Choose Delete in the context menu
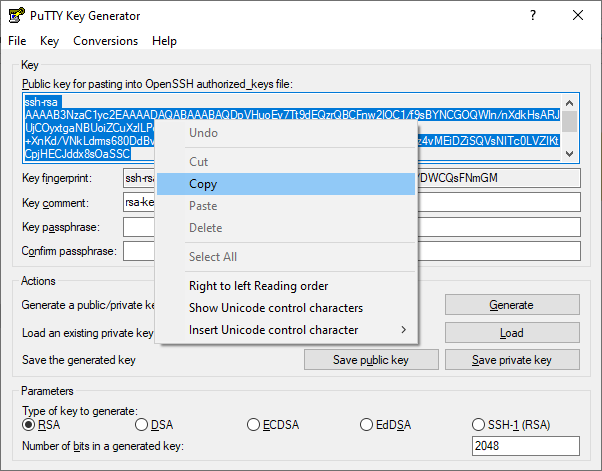 tap(286, 228)
